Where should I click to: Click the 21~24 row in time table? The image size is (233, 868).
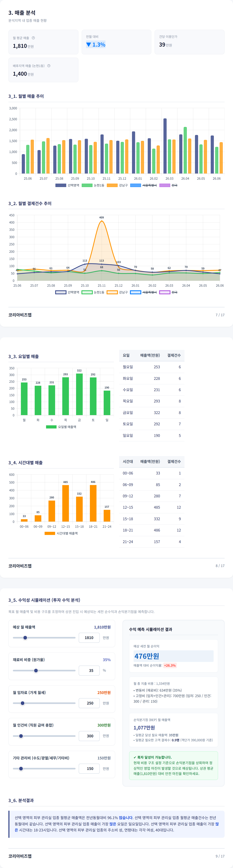point(152,542)
